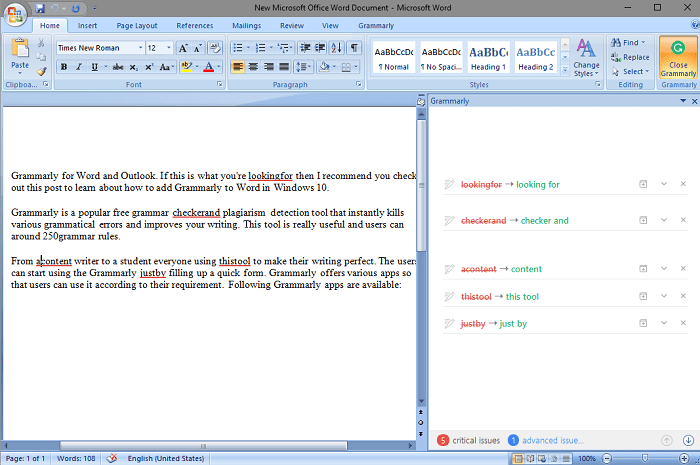The image size is (700, 465).
Task: Go to previous Grammarly issue arrow
Action: [x=667, y=440]
